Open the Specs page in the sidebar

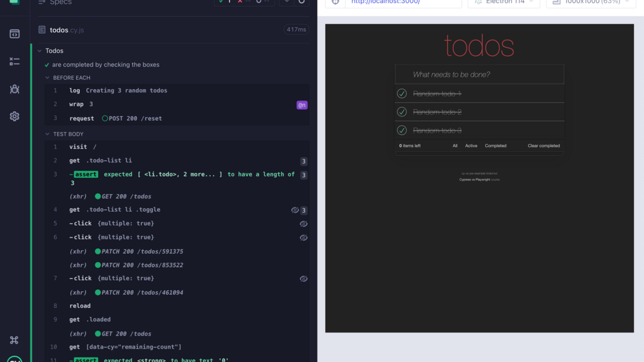14,34
